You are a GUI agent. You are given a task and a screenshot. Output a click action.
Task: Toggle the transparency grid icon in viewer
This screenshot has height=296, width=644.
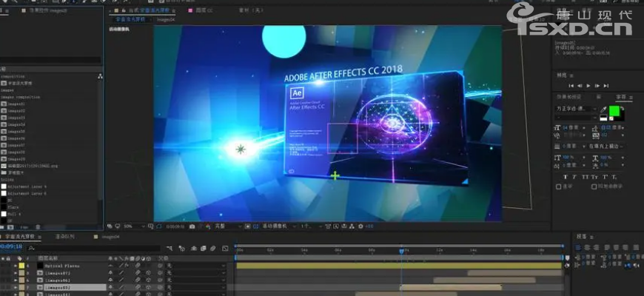point(255,226)
